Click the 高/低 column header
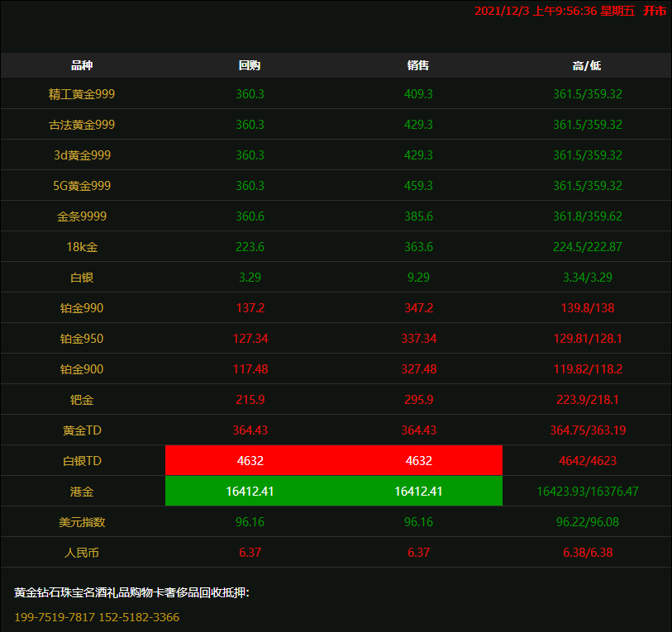This screenshot has height=632, width=672. (x=587, y=65)
